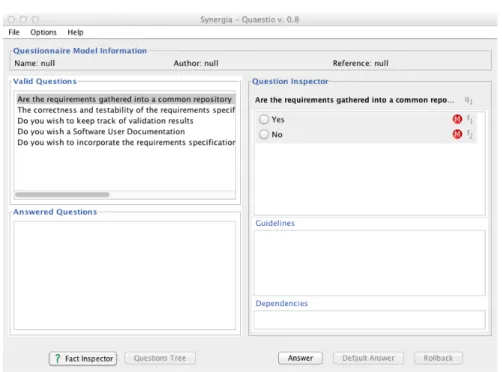Click the horizontal scrollbar in Valid Questions
Image resolution: width=502 pixels, height=372 pixels.
tap(62, 194)
